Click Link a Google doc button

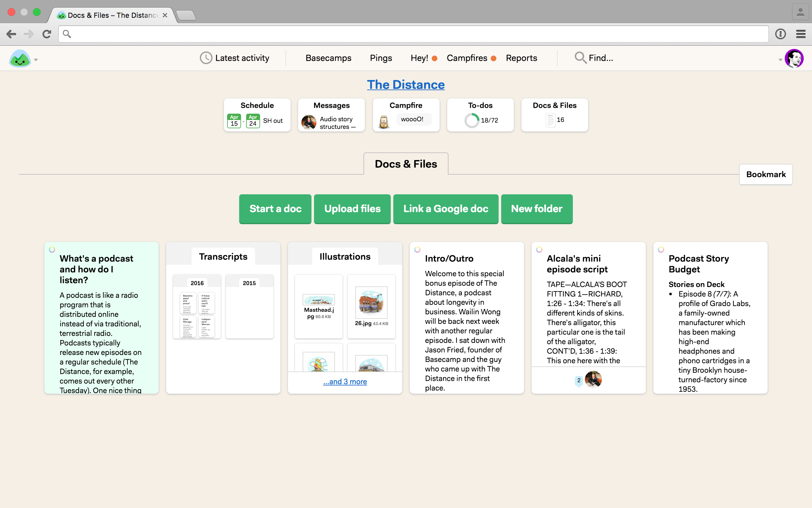(x=446, y=209)
